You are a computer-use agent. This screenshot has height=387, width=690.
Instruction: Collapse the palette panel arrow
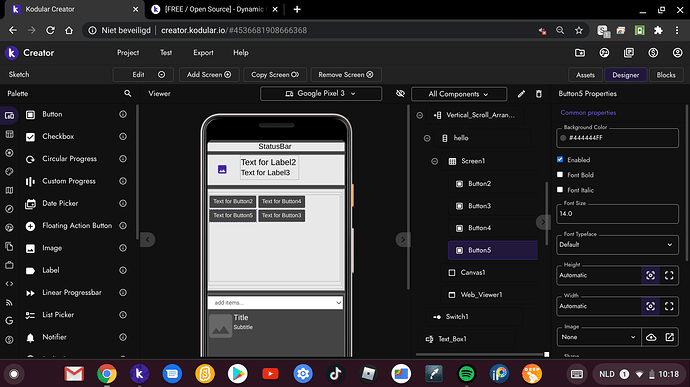click(x=148, y=240)
